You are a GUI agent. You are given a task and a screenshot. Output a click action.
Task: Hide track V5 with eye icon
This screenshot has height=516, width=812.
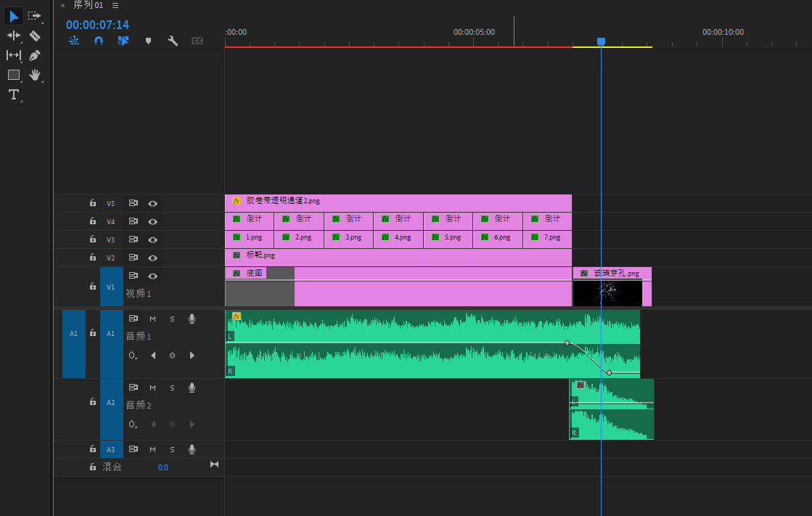pos(153,204)
